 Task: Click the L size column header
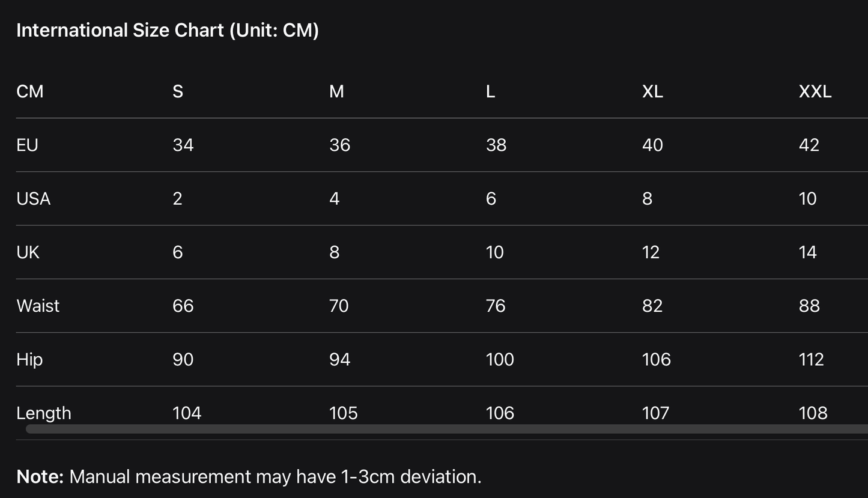(490, 91)
